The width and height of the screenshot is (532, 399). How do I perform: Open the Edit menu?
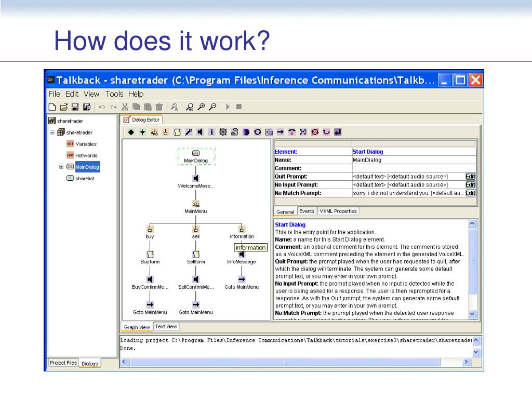tap(72, 94)
